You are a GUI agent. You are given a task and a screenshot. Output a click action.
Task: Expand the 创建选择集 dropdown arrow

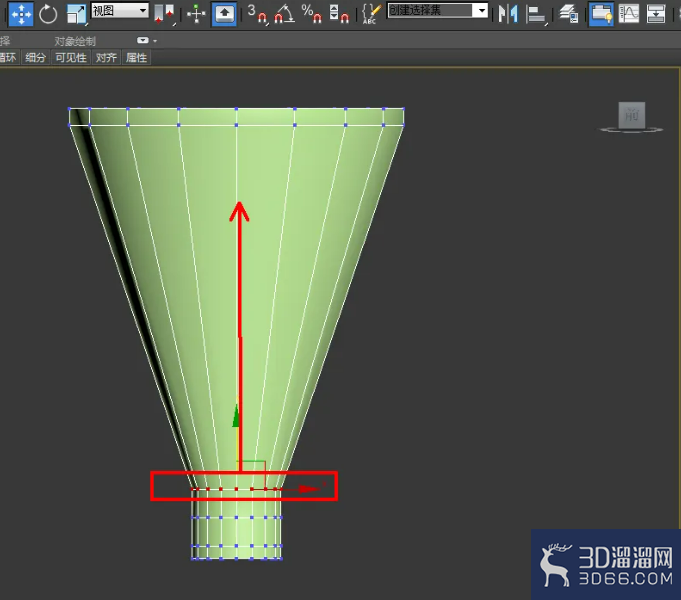481,10
